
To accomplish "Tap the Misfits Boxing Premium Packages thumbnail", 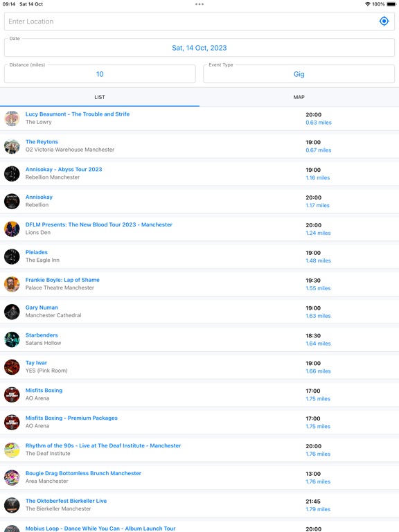I will click(12, 423).
